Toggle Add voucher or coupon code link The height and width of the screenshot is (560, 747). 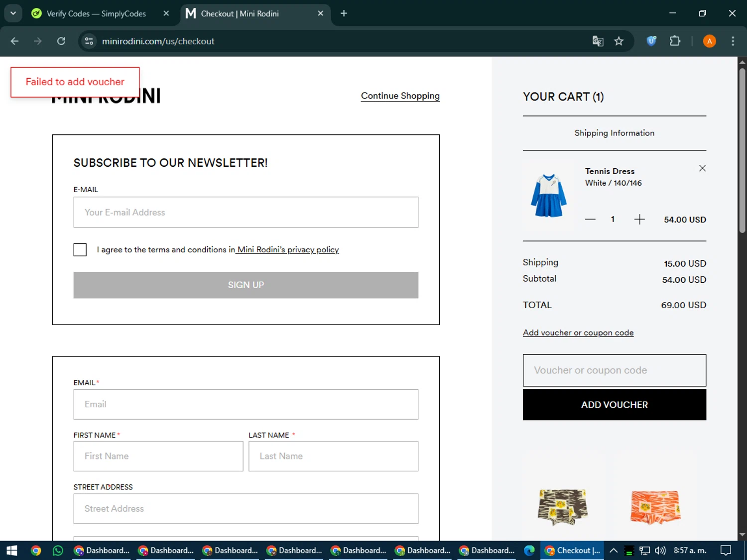tap(578, 333)
